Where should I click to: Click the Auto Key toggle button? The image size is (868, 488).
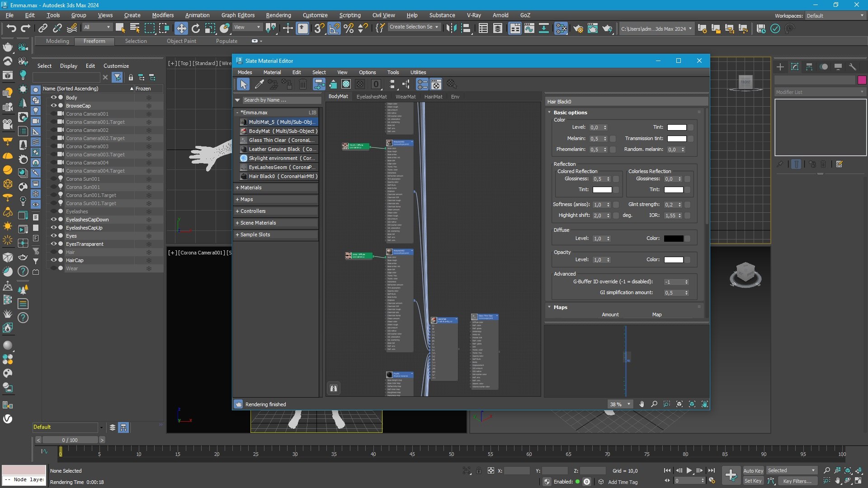pyautogui.click(x=753, y=470)
